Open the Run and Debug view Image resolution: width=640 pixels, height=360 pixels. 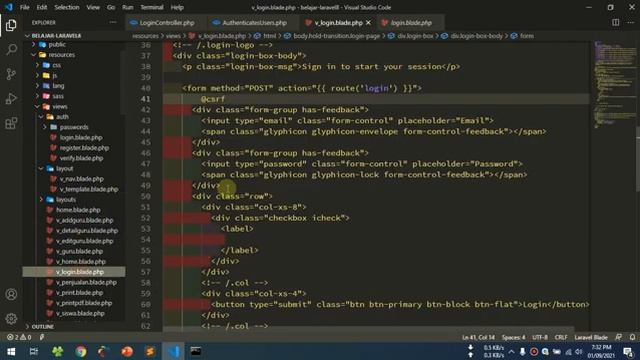(11, 99)
